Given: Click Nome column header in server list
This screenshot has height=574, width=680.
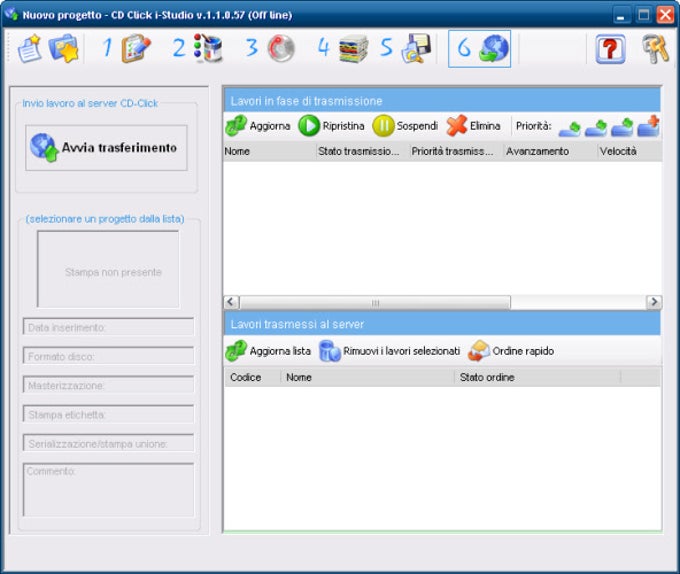Looking at the screenshot, I should coord(367,378).
